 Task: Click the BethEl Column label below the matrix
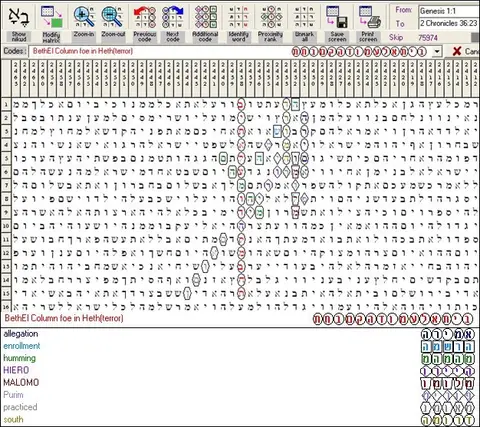pyautogui.click(x=64, y=318)
